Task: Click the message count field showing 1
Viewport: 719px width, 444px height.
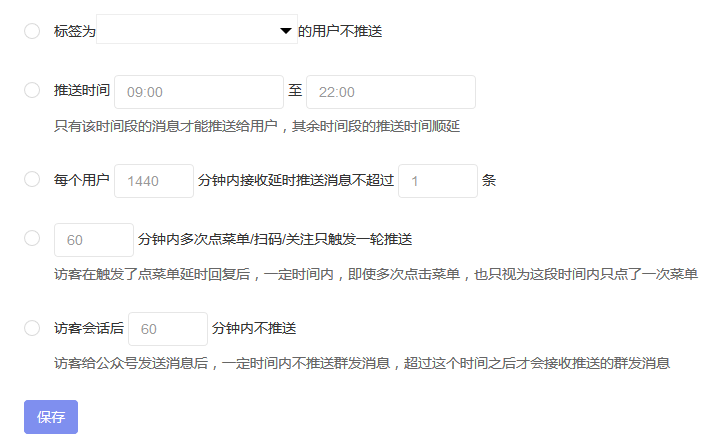Action: click(438, 181)
